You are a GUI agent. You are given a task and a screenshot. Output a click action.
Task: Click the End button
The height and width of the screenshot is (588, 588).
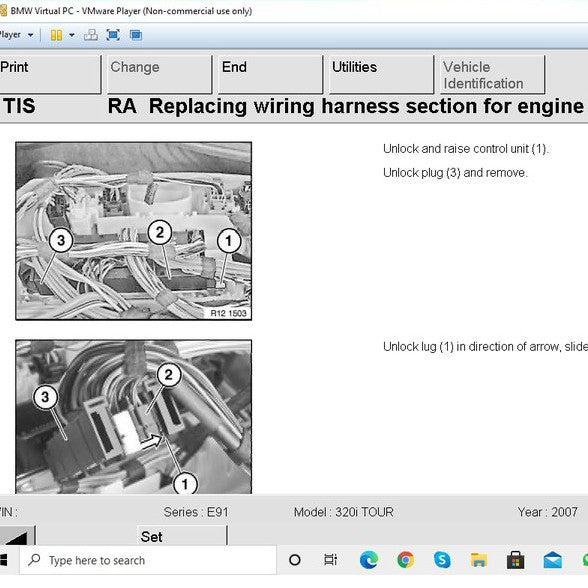coord(270,74)
